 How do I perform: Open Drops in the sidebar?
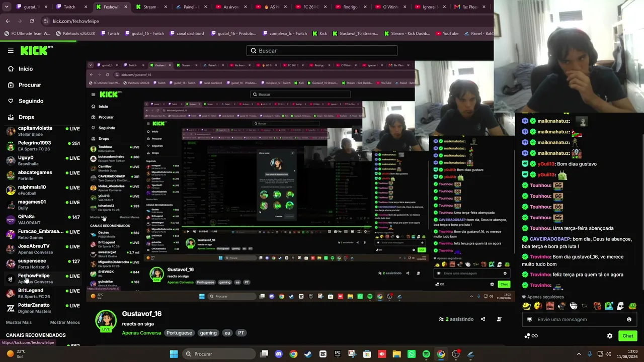click(x=26, y=117)
